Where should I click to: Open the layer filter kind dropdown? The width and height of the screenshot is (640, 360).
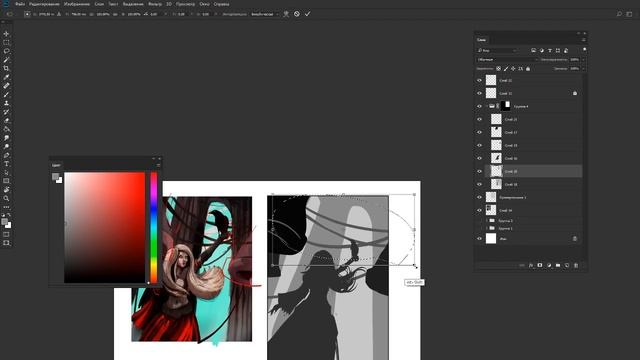tap(498, 50)
